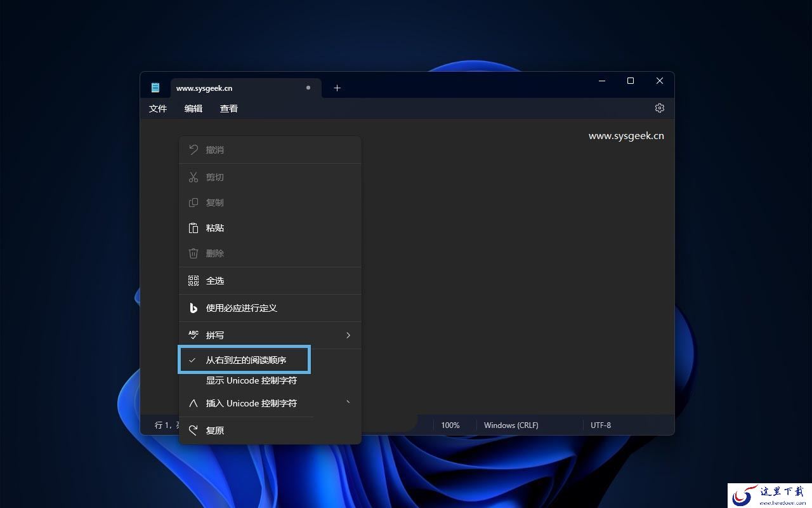Click the scissors cut icon
Screen dimensions: 812x508
click(x=193, y=177)
